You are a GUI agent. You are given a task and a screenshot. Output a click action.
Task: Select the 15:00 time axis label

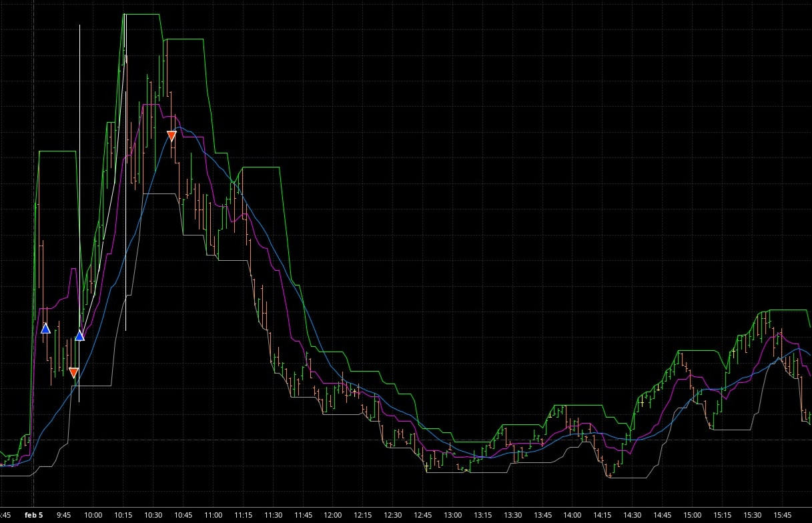click(693, 515)
